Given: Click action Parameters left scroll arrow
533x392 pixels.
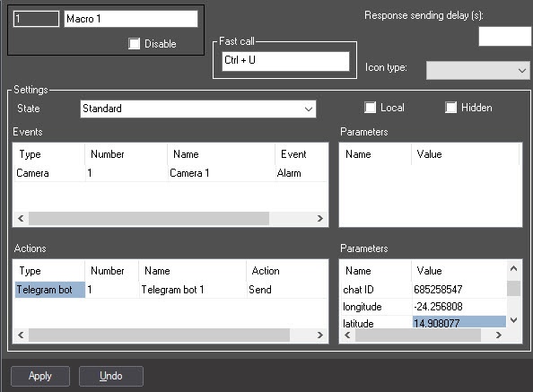Looking at the screenshot, I should point(347,335).
